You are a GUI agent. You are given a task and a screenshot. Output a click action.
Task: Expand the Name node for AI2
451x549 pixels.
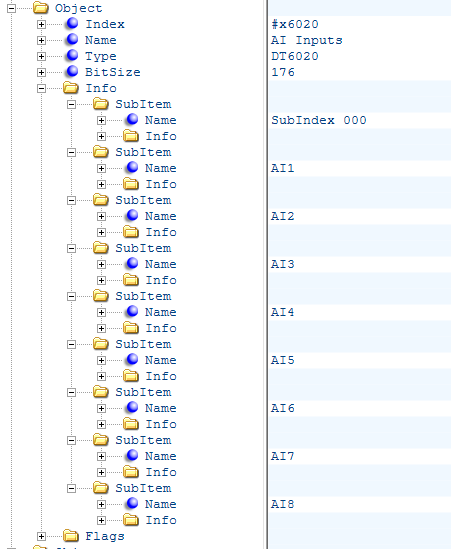[x=101, y=216]
